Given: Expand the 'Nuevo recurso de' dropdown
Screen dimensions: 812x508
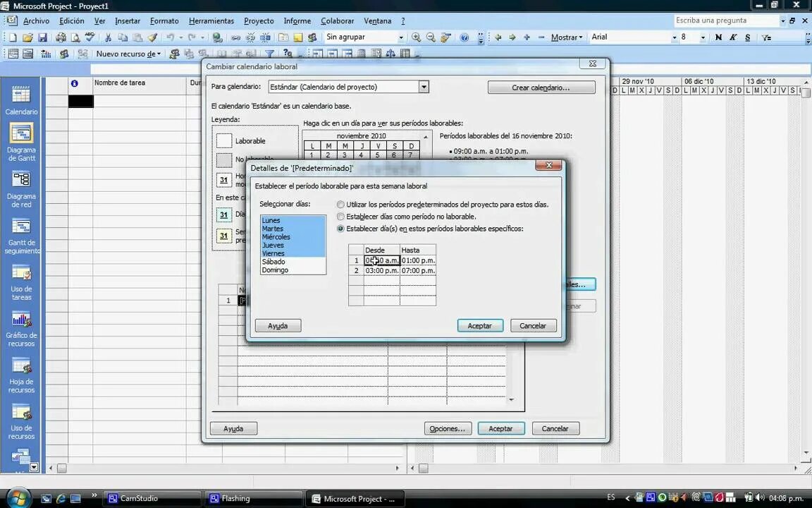Looking at the screenshot, I should point(159,54).
